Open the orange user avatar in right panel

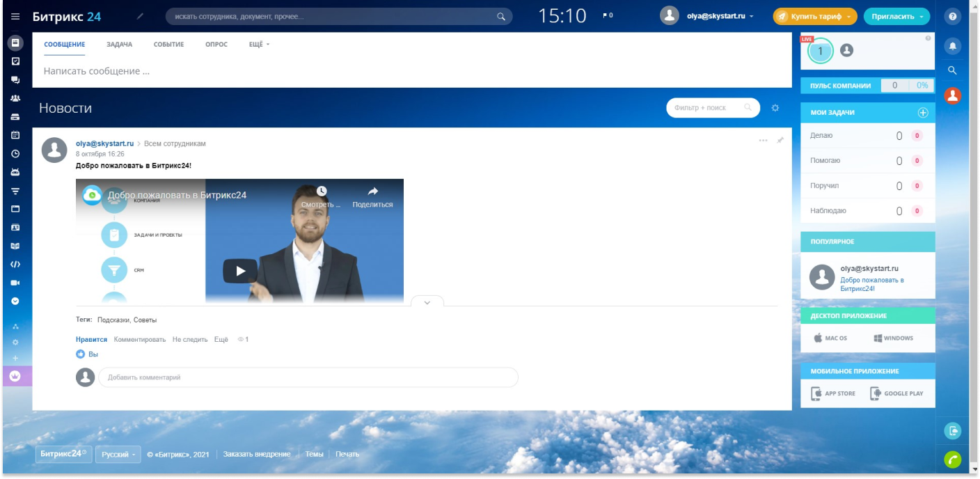pyautogui.click(x=953, y=95)
